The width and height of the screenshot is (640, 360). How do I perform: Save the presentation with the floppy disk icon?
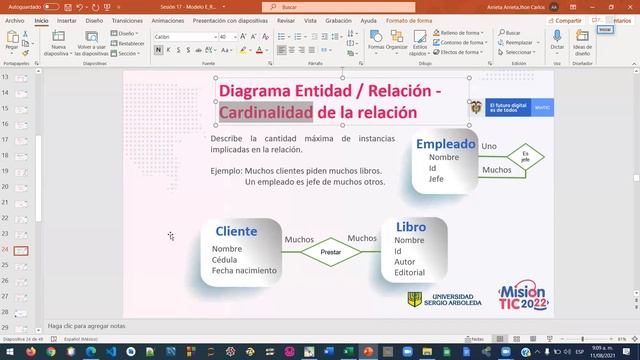point(68,7)
